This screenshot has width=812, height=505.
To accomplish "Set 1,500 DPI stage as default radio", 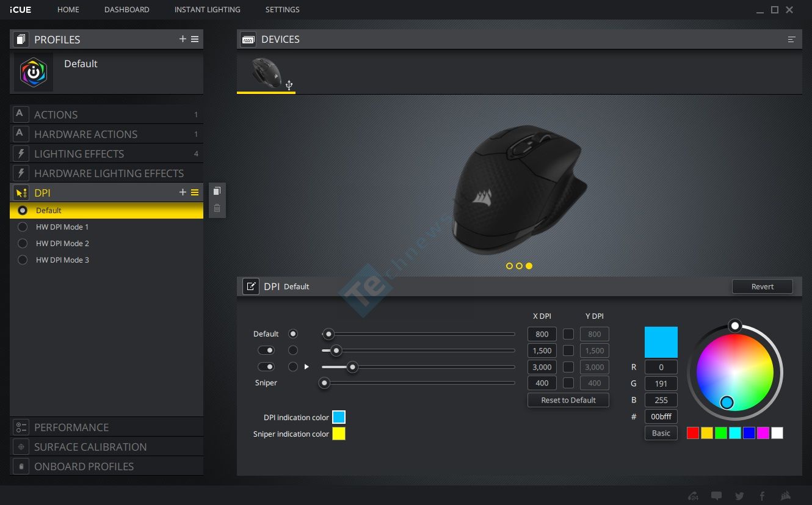I will coord(293,351).
